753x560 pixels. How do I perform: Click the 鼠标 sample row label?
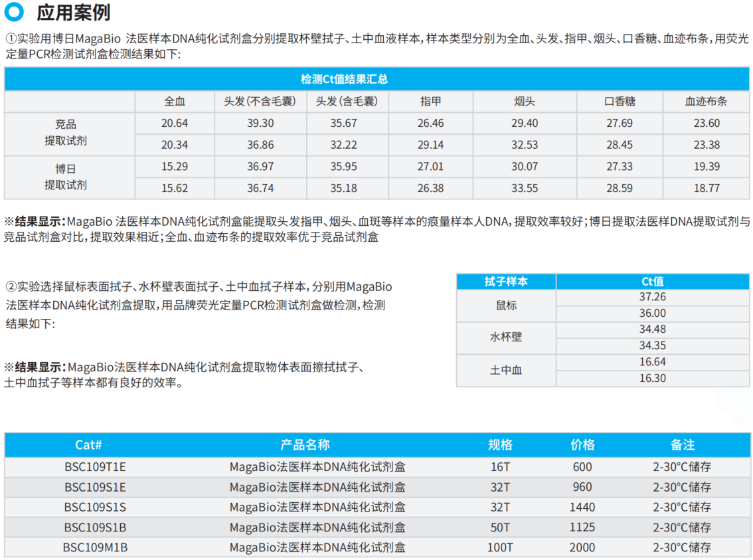click(x=506, y=306)
